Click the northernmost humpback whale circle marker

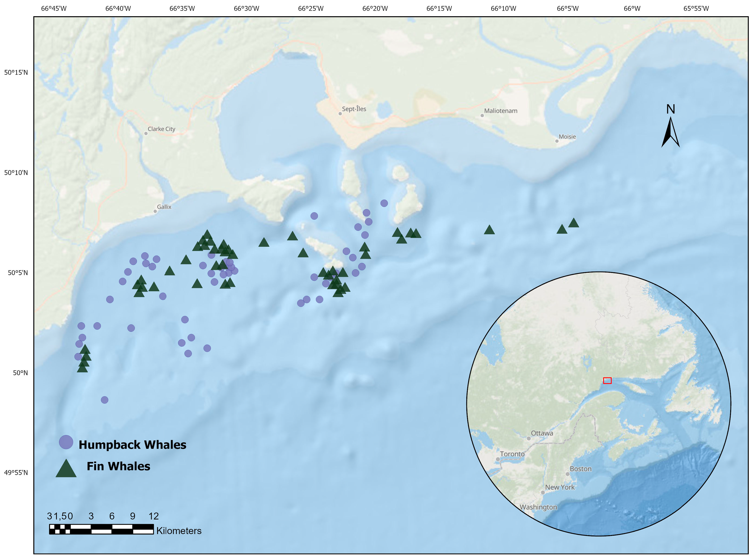[x=384, y=203]
